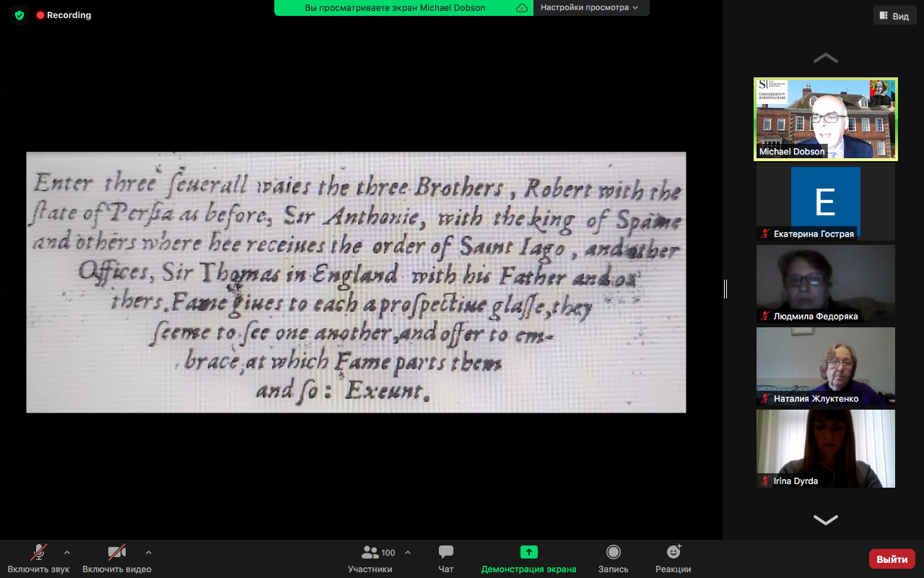Select Michael Dobson's video thumbnail

[x=825, y=118]
